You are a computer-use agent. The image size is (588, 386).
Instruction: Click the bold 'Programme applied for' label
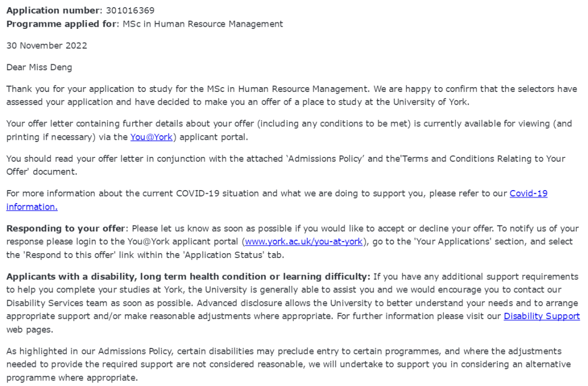tap(60, 24)
